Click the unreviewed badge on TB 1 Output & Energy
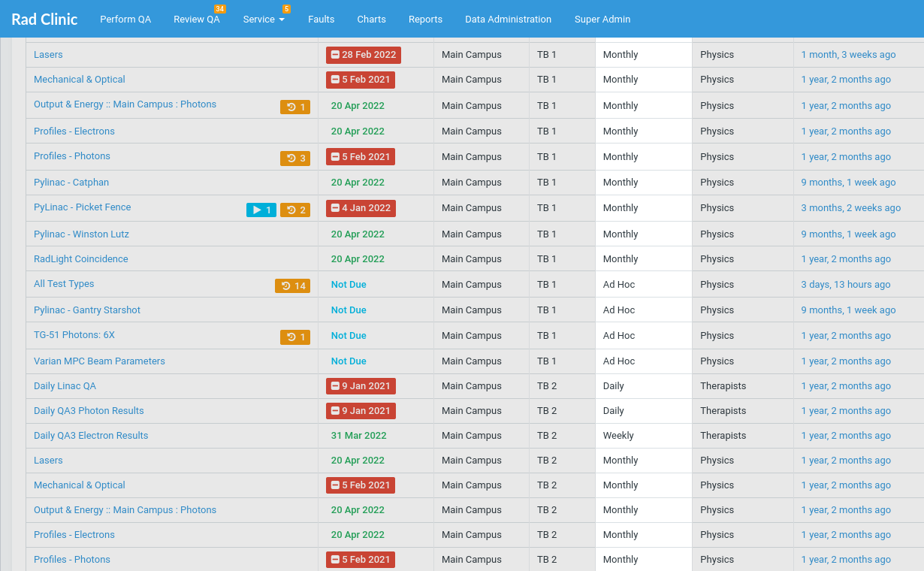 [295, 107]
